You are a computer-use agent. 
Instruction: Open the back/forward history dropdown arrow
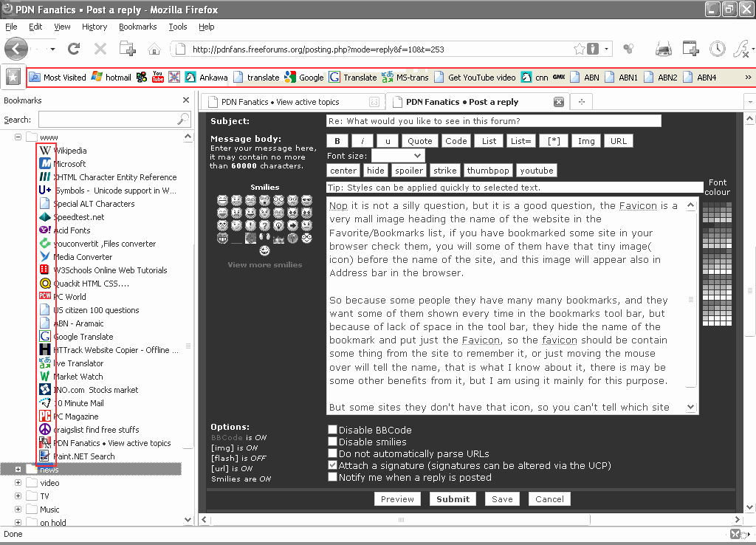(52, 49)
